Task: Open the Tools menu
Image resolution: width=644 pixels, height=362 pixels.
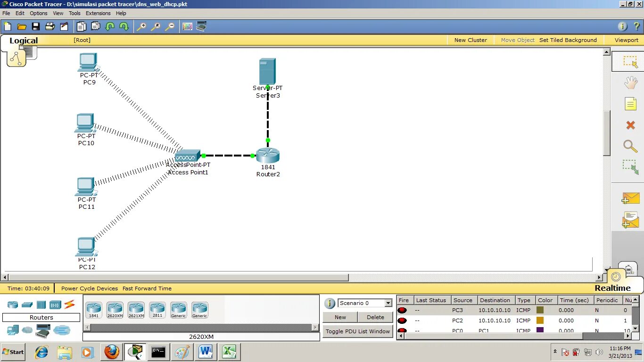Action: click(74, 13)
